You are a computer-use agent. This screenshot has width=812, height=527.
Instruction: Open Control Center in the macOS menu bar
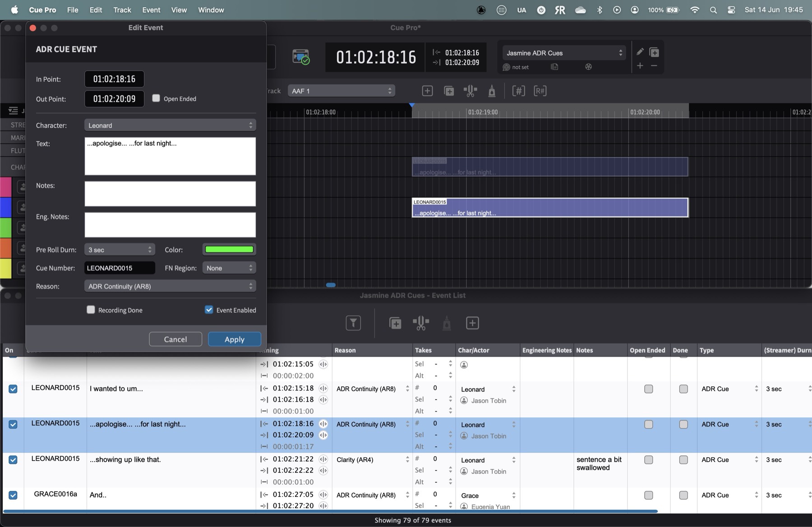pos(731,10)
